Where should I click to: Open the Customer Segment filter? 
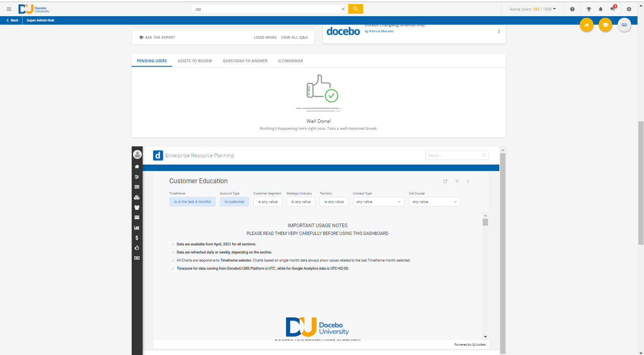click(267, 202)
